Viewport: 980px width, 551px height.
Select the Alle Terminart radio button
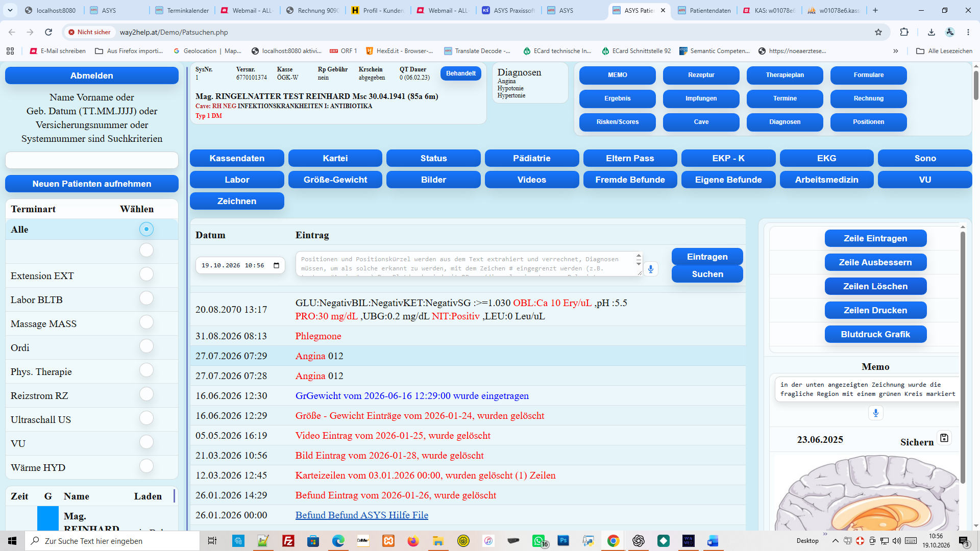click(x=146, y=230)
